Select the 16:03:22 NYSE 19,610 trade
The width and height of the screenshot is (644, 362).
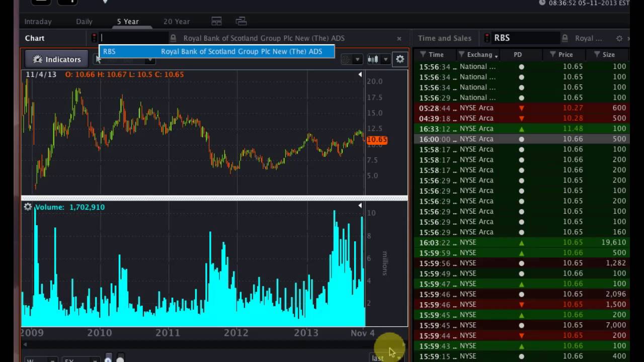pyautogui.click(x=522, y=242)
